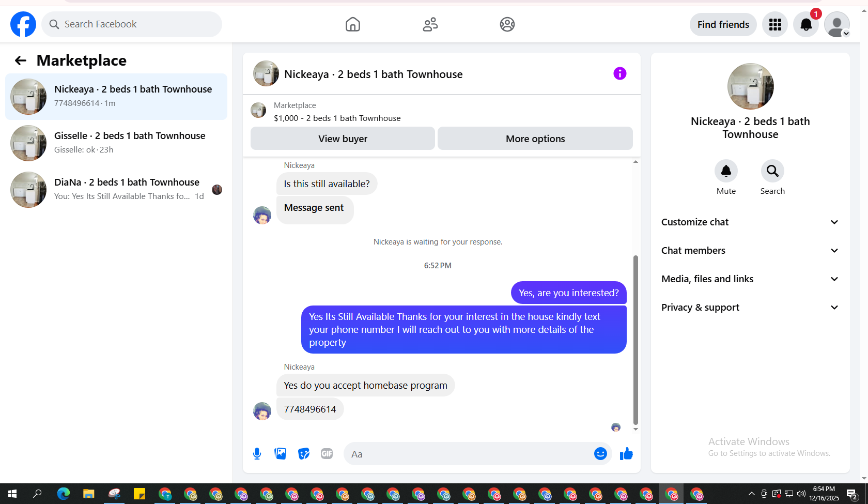Select the Nickeaya conversation in the list
Image resolution: width=868 pixels, height=504 pixels.
(x=116, y=97)
